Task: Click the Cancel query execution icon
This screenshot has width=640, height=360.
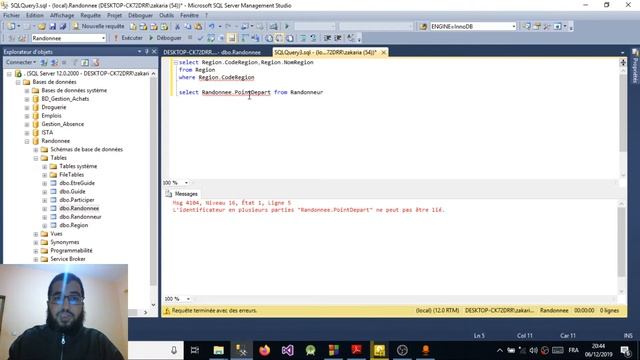Action: pyautogui.click(x=190, y=38)
